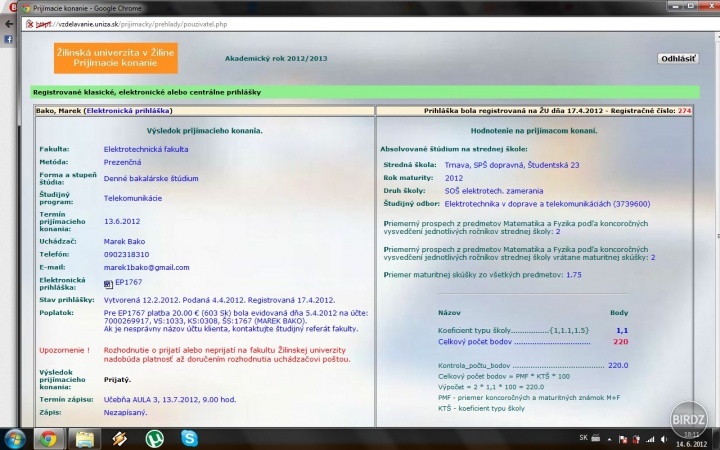Click Kontrola_počtu_bodov value 220.0

(618, 366)
